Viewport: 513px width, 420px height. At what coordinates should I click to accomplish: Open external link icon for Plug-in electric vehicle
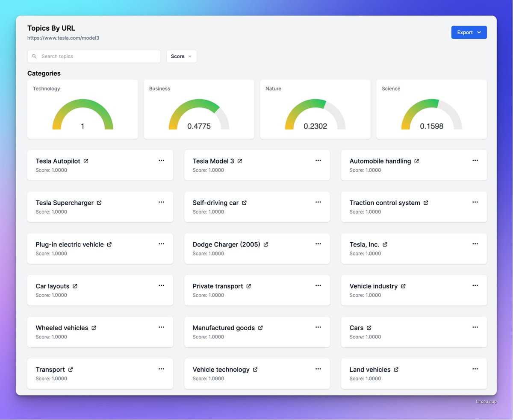click(109, 244)
